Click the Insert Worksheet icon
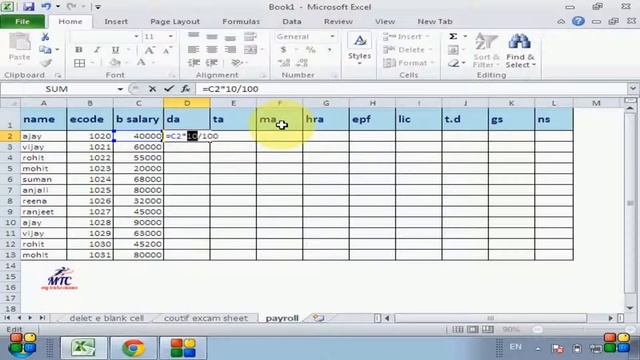 click(318, 318)
